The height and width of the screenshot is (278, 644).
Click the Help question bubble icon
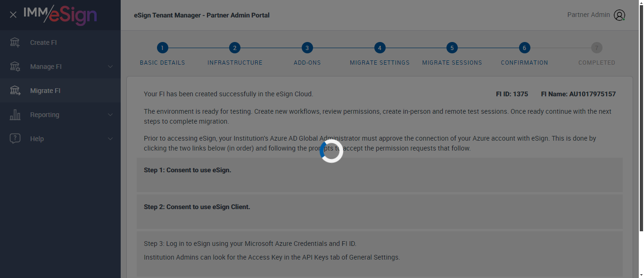point(15,139)
